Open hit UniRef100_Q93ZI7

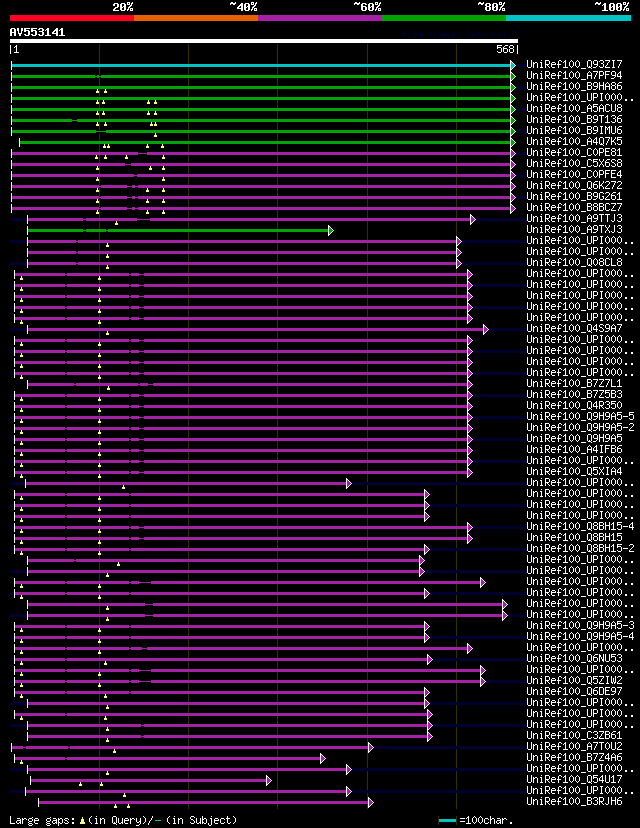pos(574,64)
